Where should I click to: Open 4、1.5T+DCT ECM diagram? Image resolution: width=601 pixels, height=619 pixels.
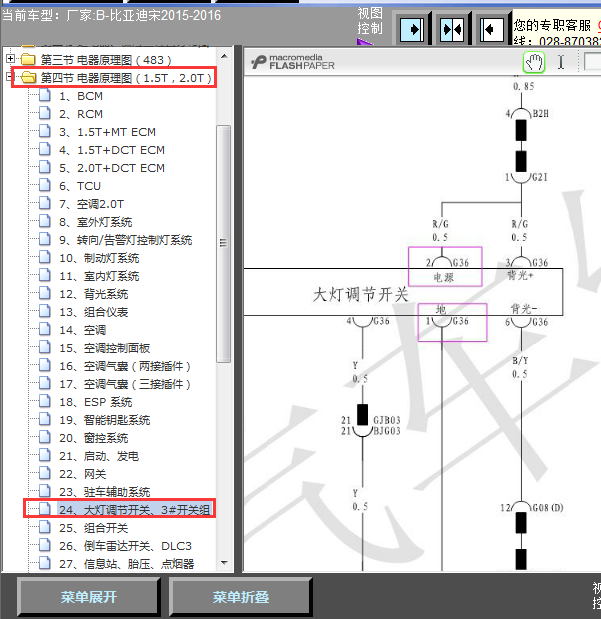click(x=112, y=150)
